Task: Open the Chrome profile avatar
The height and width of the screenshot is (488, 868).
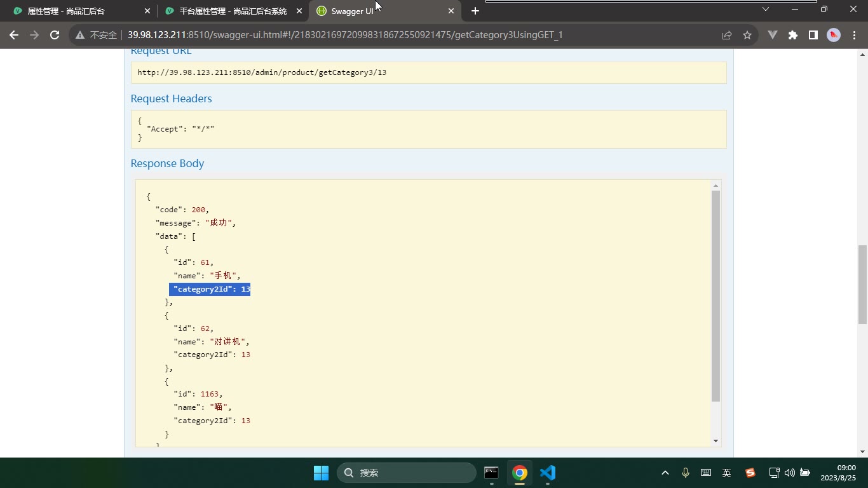Action: (834, 35)
